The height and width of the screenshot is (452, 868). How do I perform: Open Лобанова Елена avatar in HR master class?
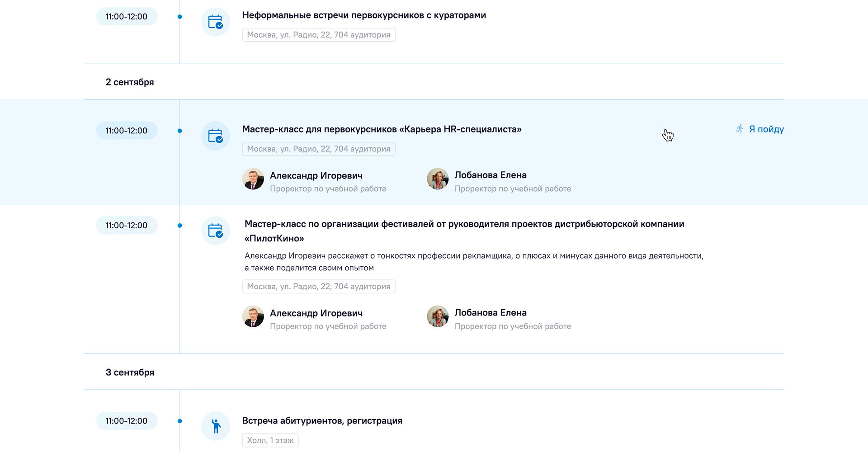point(438,179)
